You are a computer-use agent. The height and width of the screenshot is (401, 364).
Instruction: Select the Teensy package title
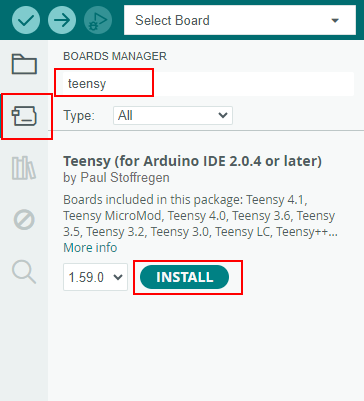pyautogui.click(x=193, y=161)
